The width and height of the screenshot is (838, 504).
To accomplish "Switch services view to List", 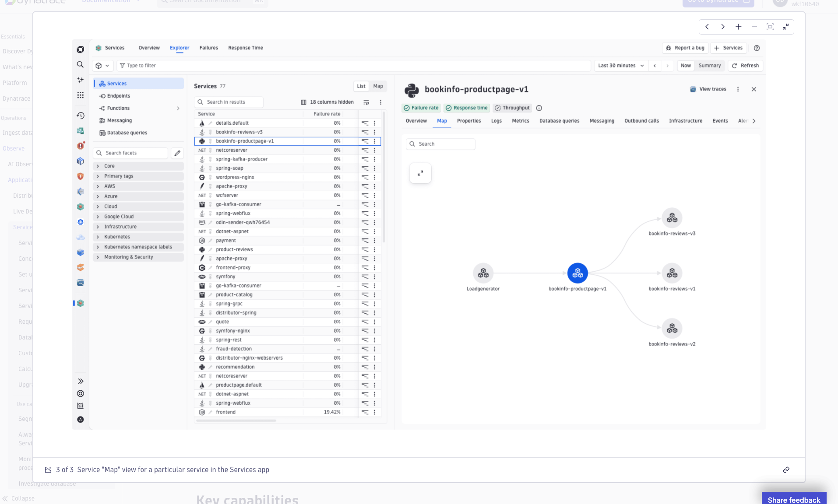I will click(361, 86).
